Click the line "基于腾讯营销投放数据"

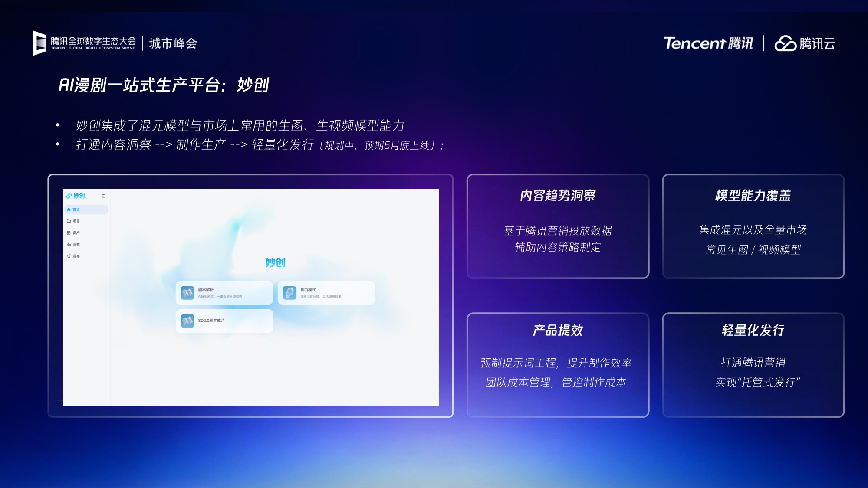coord(558,230)
